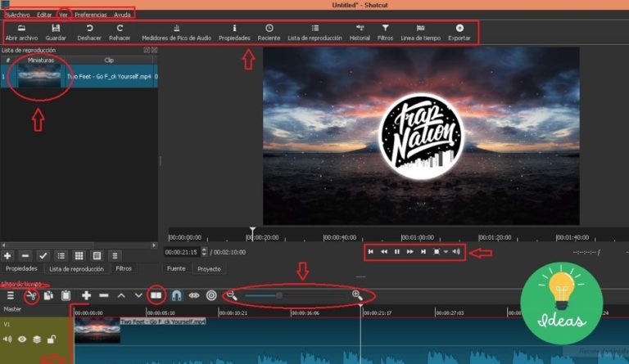Skip to the start of the video
The height and width of the screenshot is (364, 629).
click(371, 251)
